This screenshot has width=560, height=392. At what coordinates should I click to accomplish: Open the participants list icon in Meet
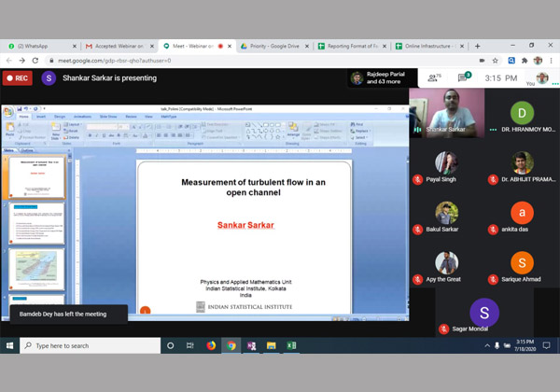click(x=434, y=79)
